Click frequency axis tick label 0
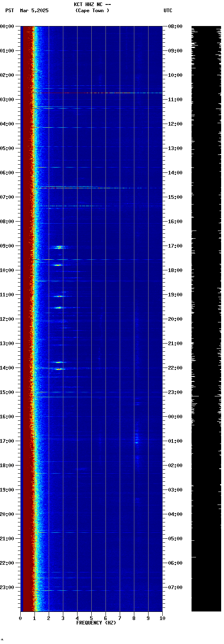This screenshot has width=224, height=644. tap(20, 618)
